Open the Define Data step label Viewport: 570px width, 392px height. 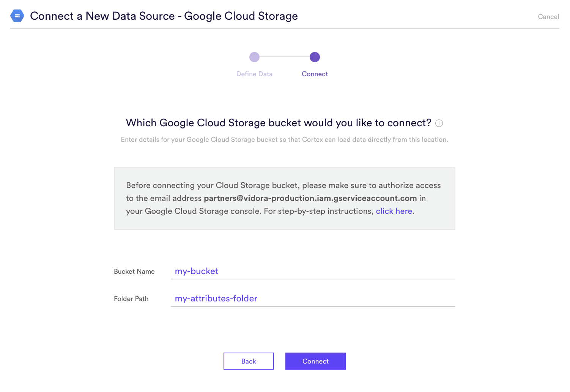(254, 74)
